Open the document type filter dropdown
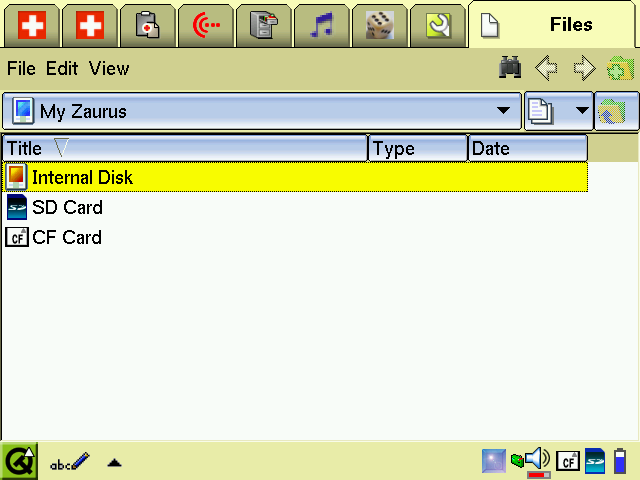 (558, 111)
